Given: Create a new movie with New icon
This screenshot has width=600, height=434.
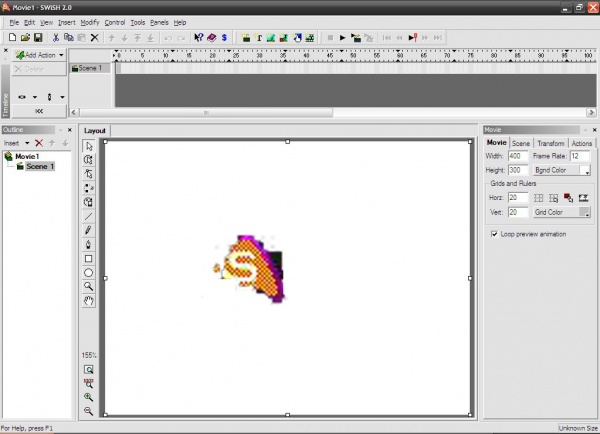Looking at the screenshot, I should click(12, 38).
